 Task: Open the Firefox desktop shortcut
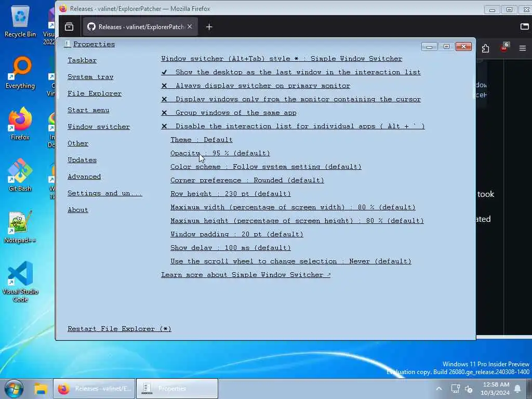pyautogui.click(x=20, y=124)
